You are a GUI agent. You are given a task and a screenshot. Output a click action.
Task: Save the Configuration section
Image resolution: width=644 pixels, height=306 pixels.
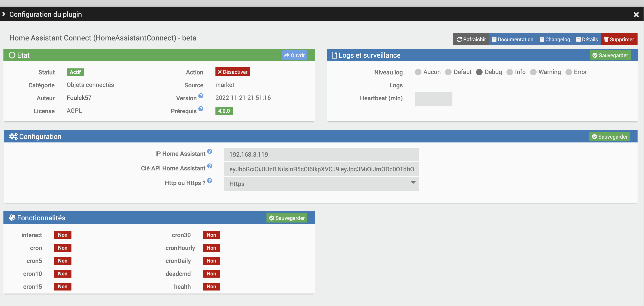(610, 136)
